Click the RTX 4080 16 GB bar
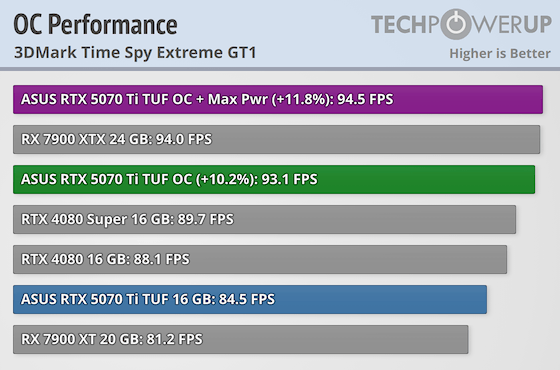The width and height of the screenshot is (560, 370). tap(260, 259)
